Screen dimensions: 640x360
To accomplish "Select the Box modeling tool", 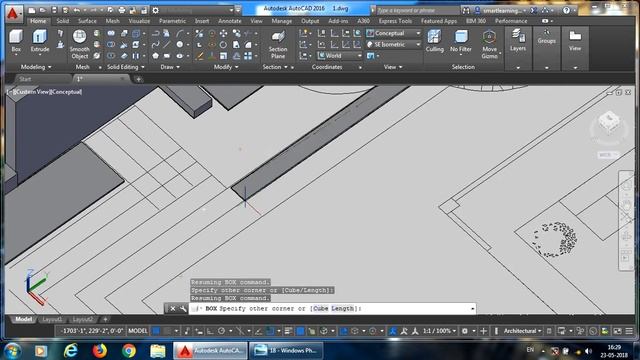I will [x=16, y=41].
